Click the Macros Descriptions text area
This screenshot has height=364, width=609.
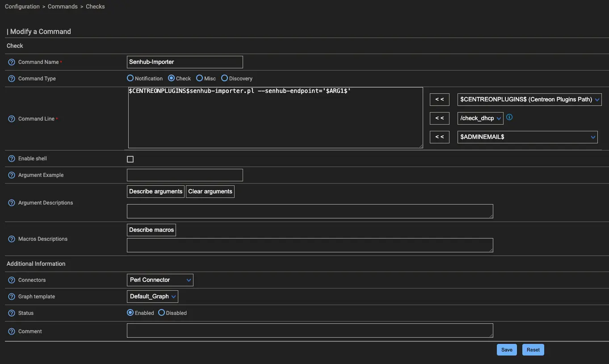pos(310,245)
